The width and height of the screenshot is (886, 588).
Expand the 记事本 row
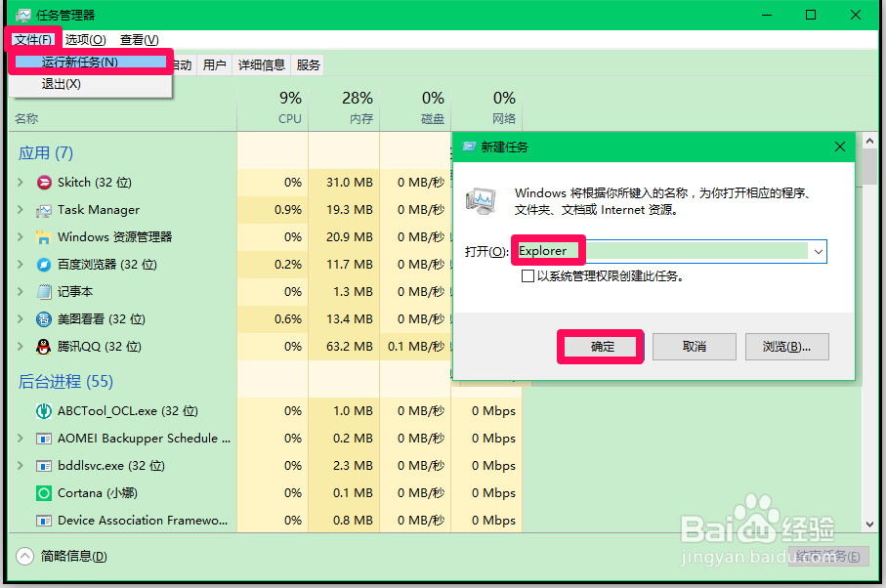[21, 291]
